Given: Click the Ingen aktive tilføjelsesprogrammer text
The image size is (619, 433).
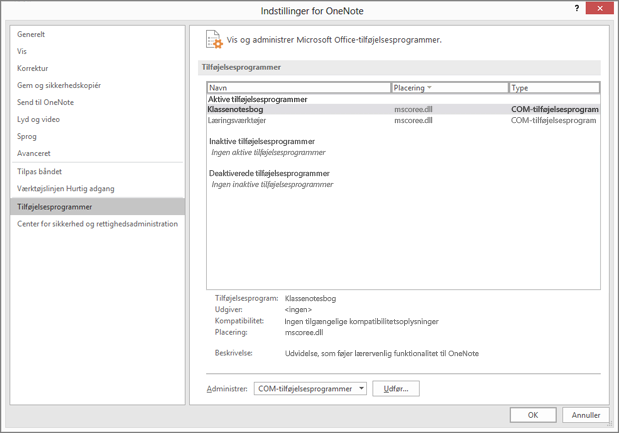Looking at the screenshot, I should (x=268, y=152).
